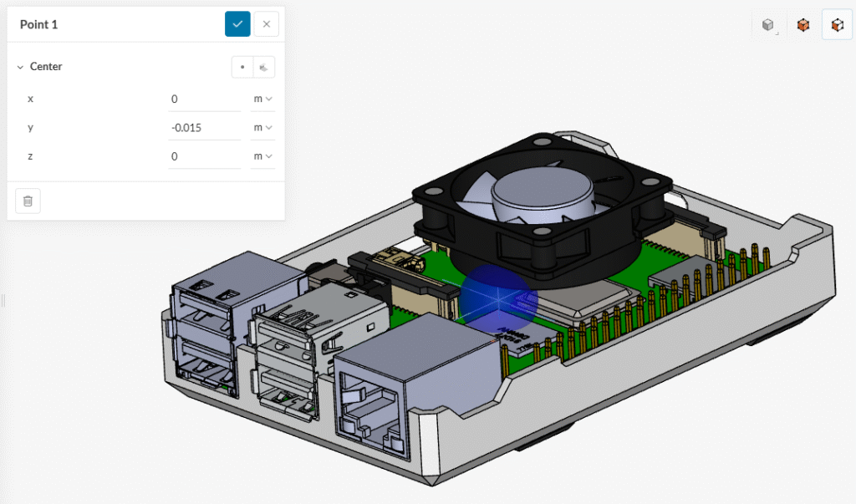Select the pick-point-on-geometry icon beside Center

pyautogui.click(x=265, y=66)
